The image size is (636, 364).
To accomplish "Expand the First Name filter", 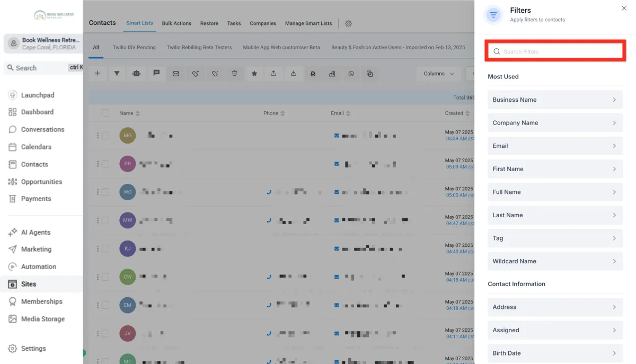I will (x=555, y=169).
